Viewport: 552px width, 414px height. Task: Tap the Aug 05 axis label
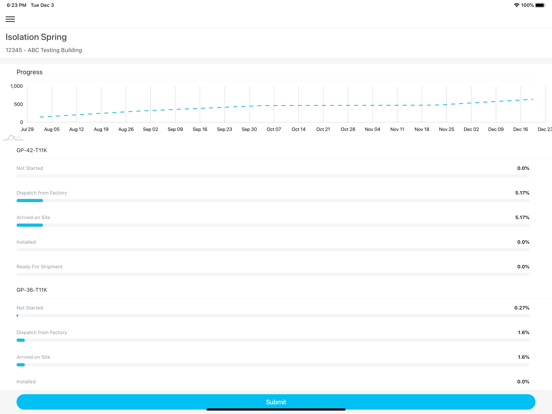click(x=52, y=129)
